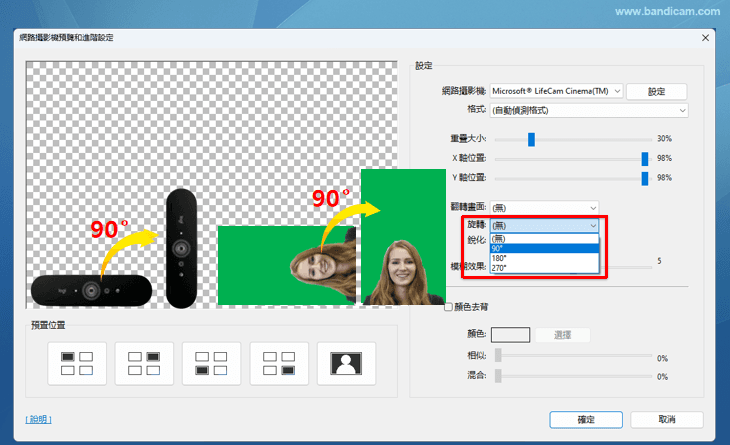Select top-left preset position icon
The height and width of the screenshot is (445, 730).
pyautogui.click(x=77, y=363)
